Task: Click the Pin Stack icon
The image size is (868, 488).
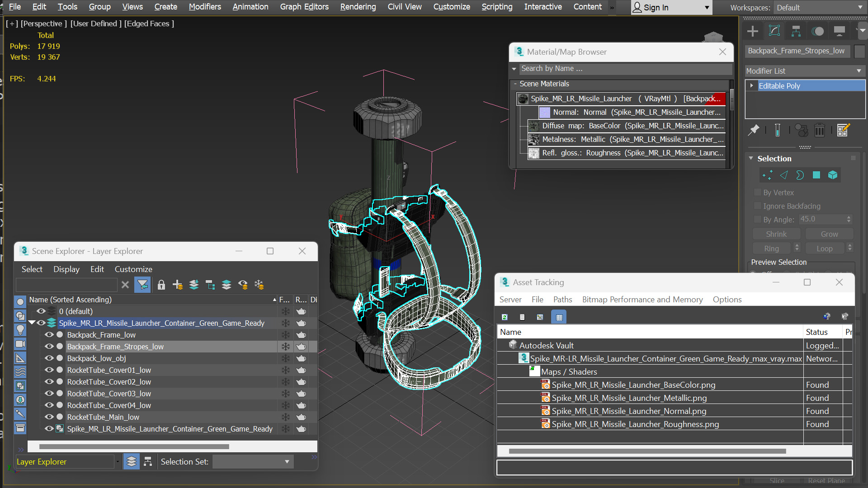Action: 754,130
